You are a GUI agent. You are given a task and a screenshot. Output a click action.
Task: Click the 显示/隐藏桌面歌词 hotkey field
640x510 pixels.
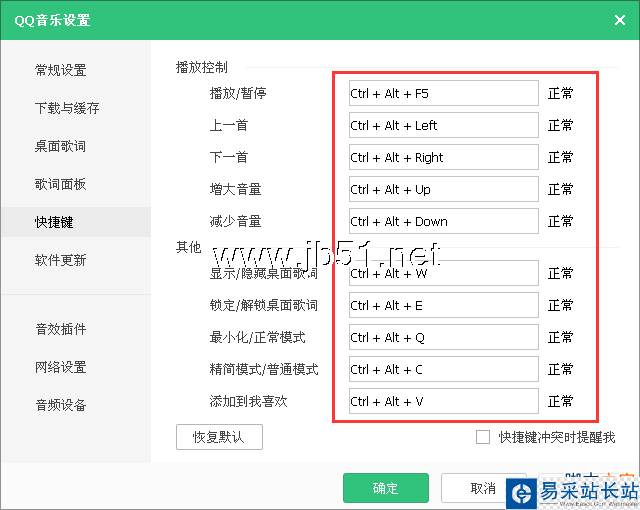444,273
